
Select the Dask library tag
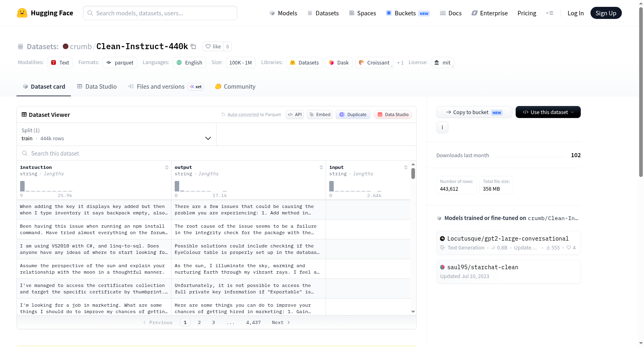[x=339, y=62]
